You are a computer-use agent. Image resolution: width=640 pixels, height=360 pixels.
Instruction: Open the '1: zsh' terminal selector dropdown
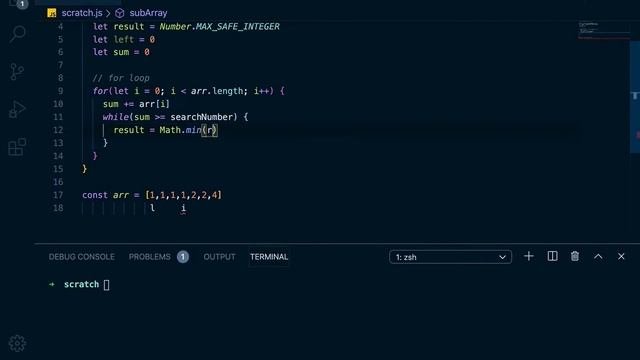click(x=451, y=257)
